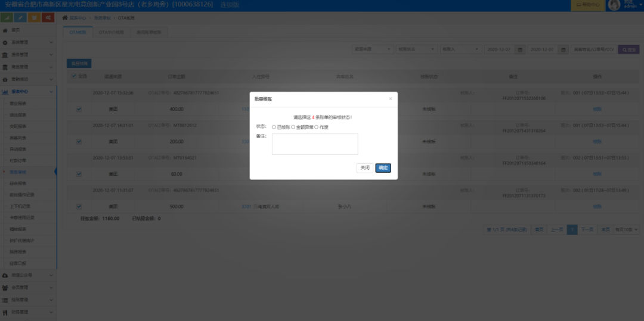Click the guest name/order number search field
Viewport: 644px width, 321px height.
pos(594,49)
